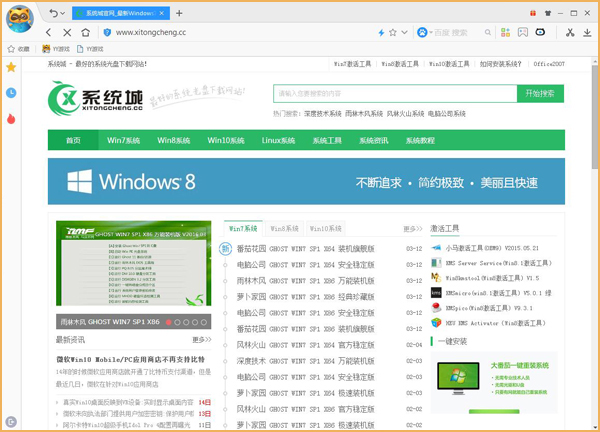The height and width of the screenshot is (432, 600).
Task: Open the colorful apps grid icon
Action: point(505,33)
